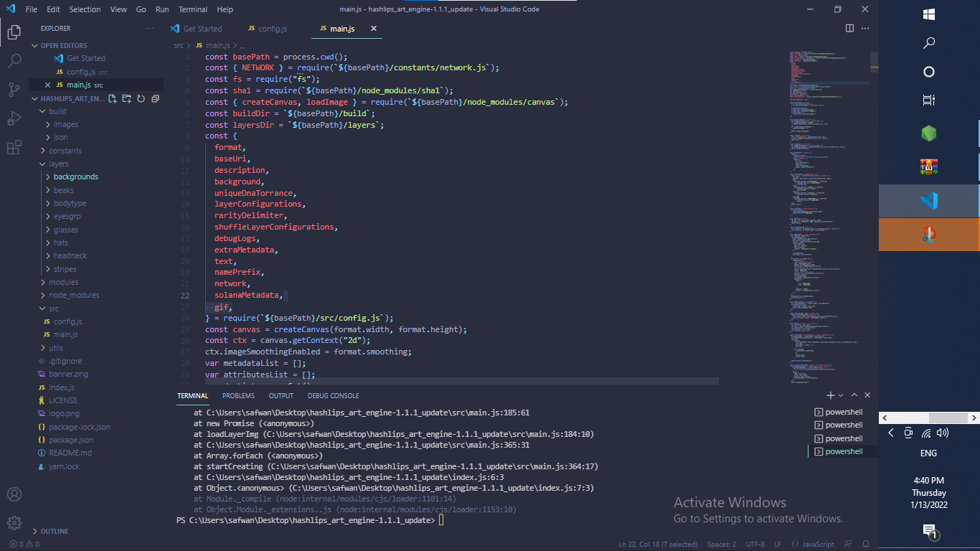Create a new folder in the Explorer
This screenshot has height=551, width=980.
(126, 98)
